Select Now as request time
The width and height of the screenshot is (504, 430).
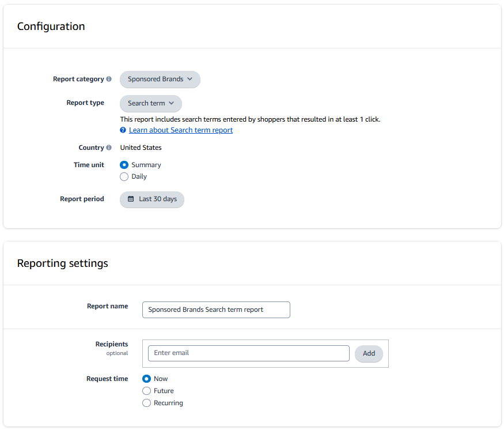click(x=146, y=379)
